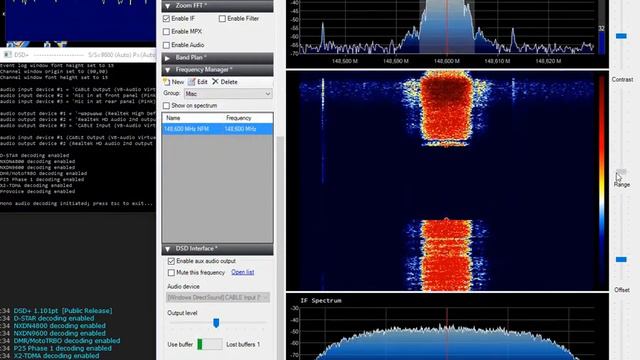Screen dimensions: 640x360
Task: Open the Group dropdown (Misc)
Action: [228, 94]
